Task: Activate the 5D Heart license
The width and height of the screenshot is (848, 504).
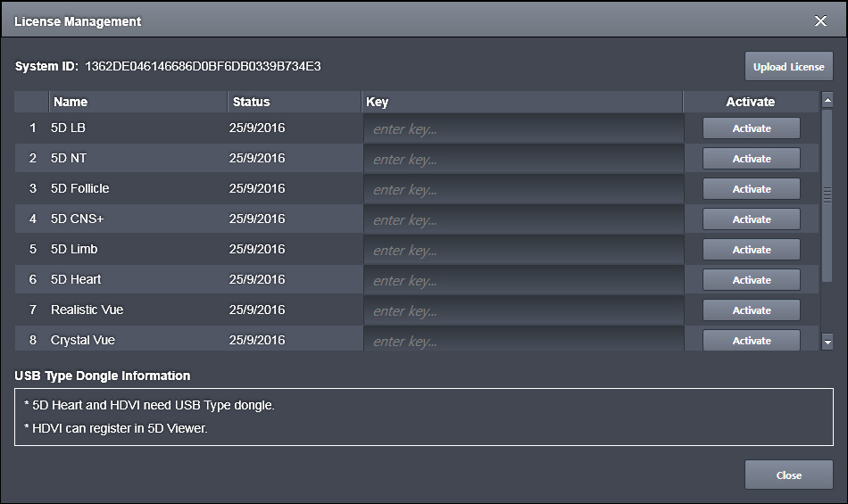Action: [751, 280]
